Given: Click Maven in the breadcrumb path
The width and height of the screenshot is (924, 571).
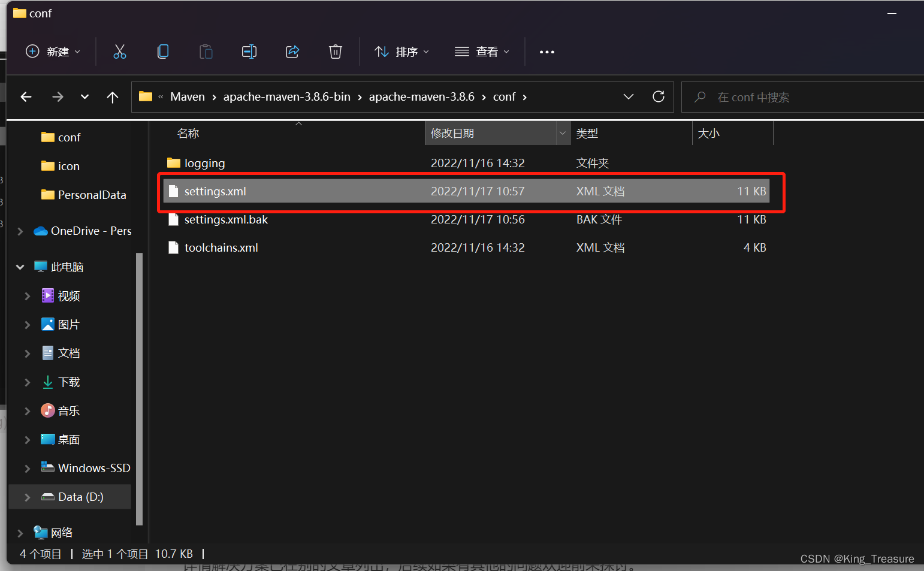Looking at the screenshot, I should 188,96.
